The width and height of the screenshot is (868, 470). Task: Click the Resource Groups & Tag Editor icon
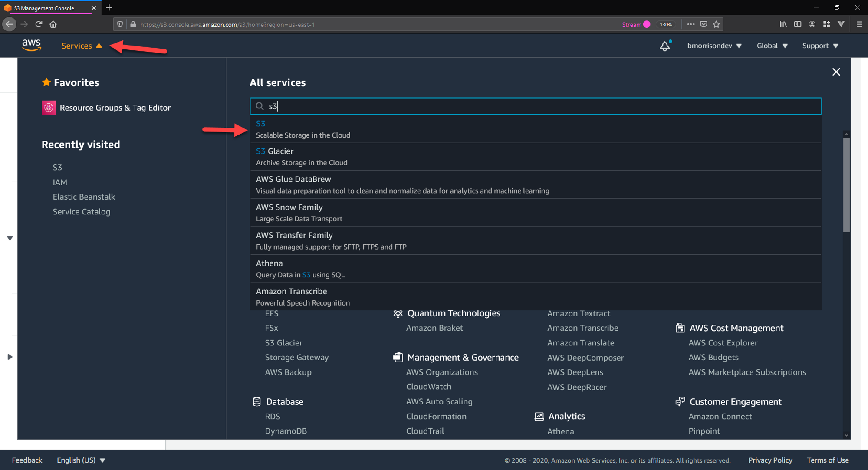click(x=49, y=108)
